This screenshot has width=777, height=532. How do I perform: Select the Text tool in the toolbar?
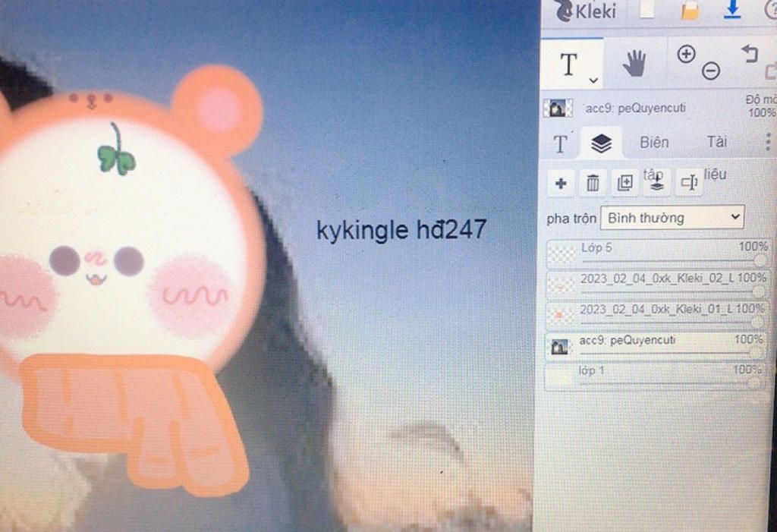click(x=569, y=65)
